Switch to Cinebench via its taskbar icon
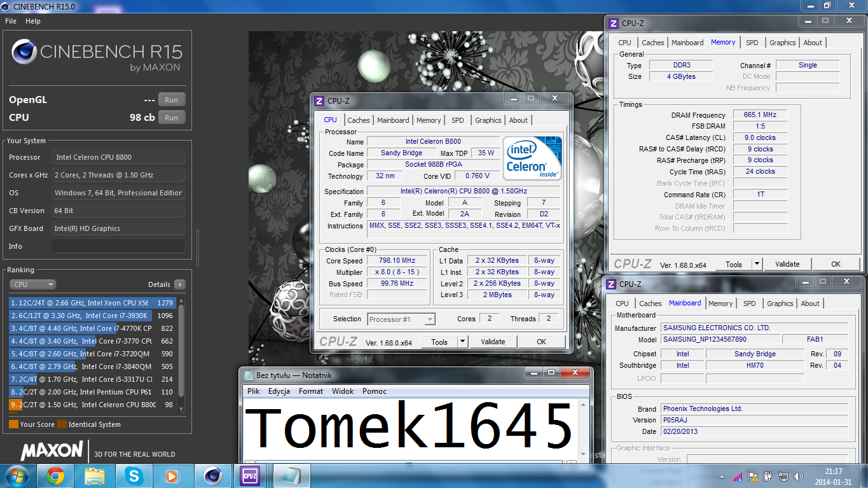The height and width of the screenshot is (488, 868). (x=212, y=476)
